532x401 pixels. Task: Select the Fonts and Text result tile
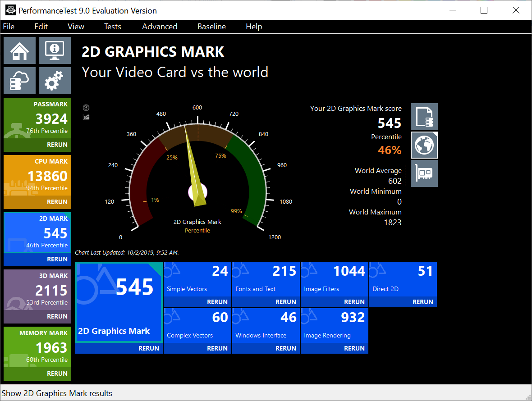click(266, 279)
